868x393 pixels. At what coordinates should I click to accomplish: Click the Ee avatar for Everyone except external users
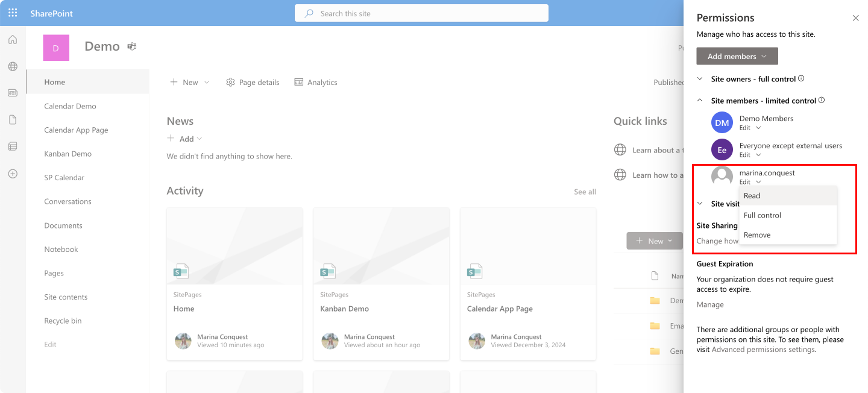pos(722,150)
